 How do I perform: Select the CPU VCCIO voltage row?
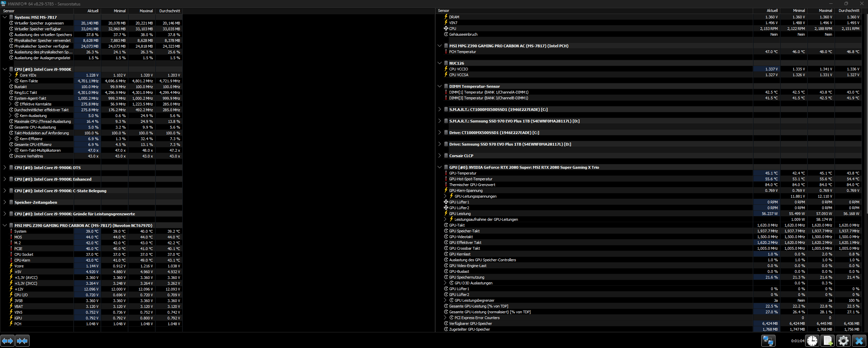coord(649,69)
